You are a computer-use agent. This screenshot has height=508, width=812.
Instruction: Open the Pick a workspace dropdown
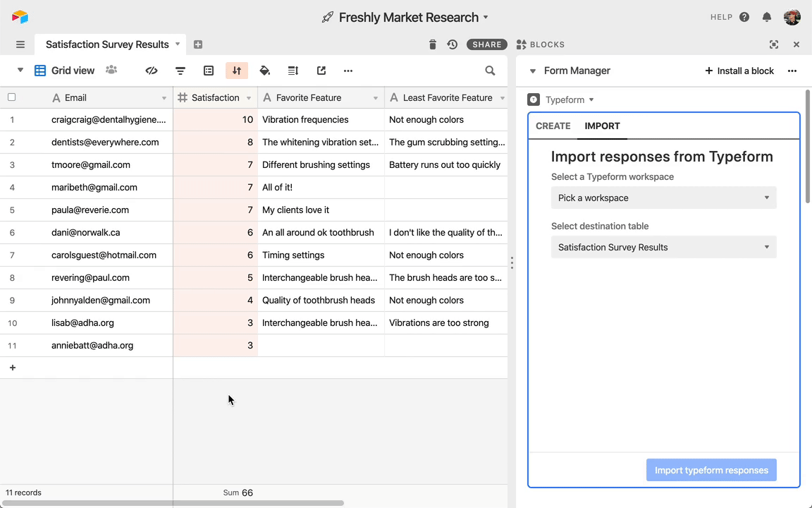click(x=663, y=198)
